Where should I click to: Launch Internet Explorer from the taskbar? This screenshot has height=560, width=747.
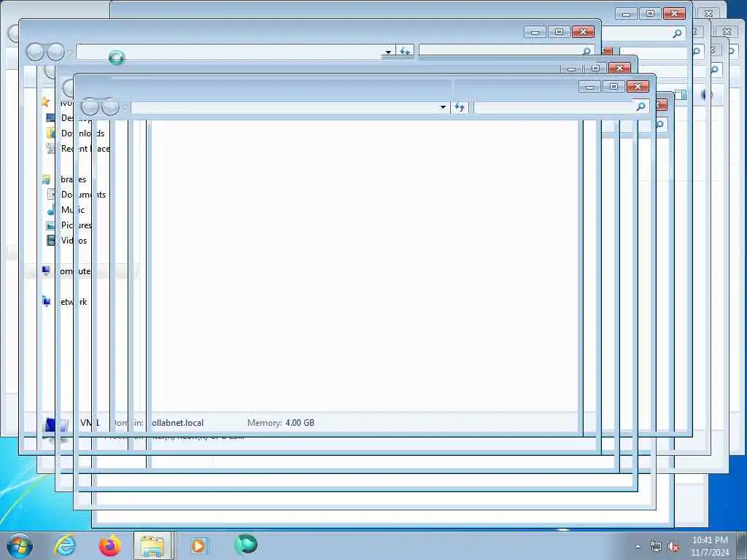tap(65, 545)
